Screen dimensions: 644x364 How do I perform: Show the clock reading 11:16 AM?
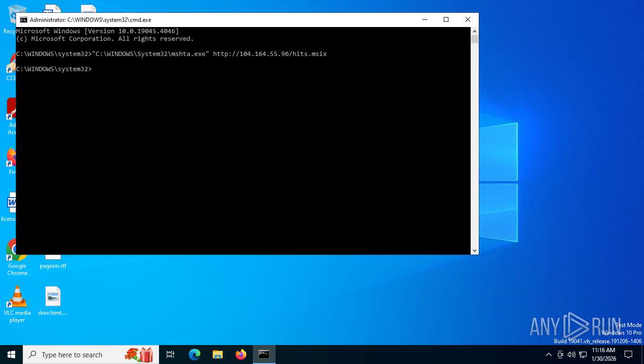point(603,350)
